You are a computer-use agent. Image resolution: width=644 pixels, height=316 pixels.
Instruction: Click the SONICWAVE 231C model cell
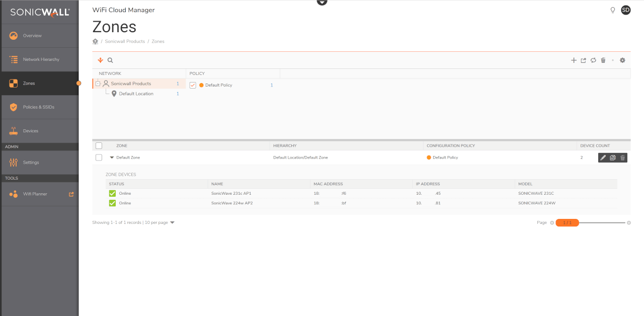point(536,193)
